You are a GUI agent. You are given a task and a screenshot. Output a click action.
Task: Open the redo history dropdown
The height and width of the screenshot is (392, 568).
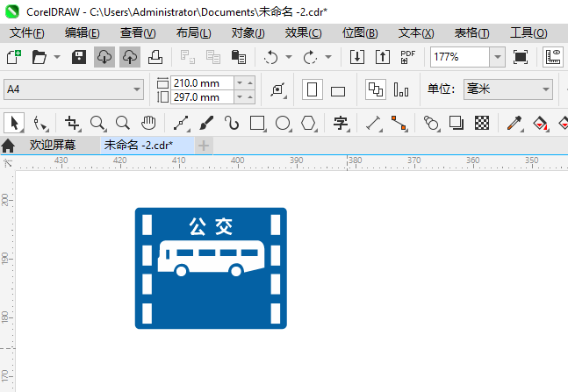(328, 57)
